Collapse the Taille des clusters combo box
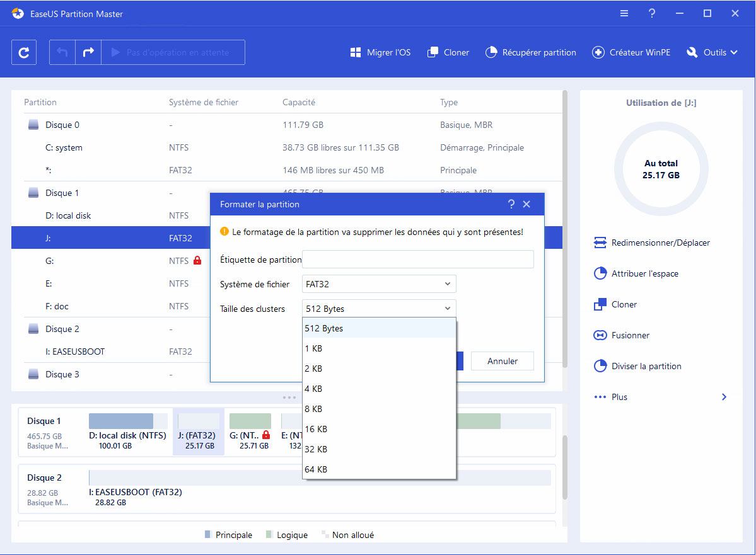756x555 pixels. click(x=379, y=308)
